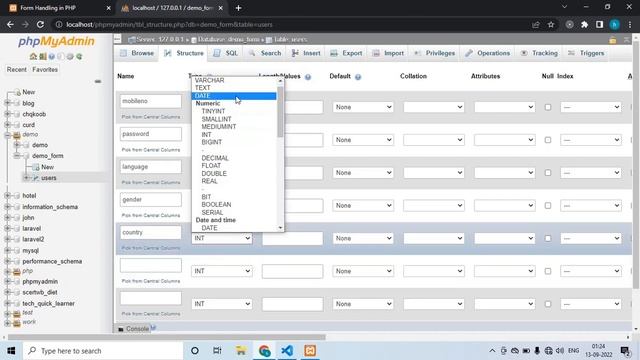This screenshot has width=640, height=360.
Task: Open Attributes dropdown for language row
Action: (504, 173)
